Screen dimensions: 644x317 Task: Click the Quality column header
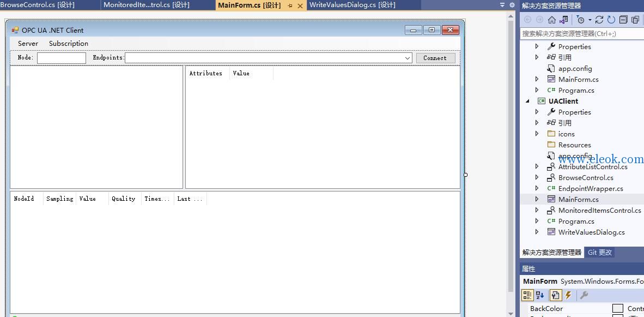125,199
